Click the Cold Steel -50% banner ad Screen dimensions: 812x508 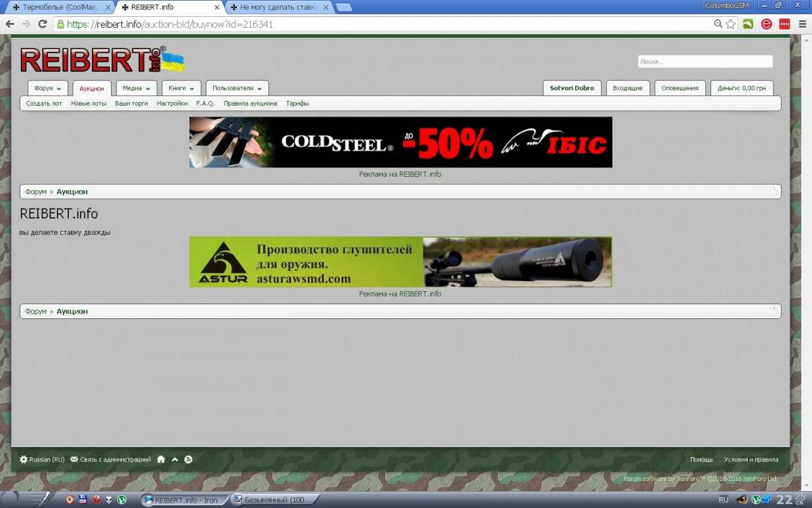401,142
